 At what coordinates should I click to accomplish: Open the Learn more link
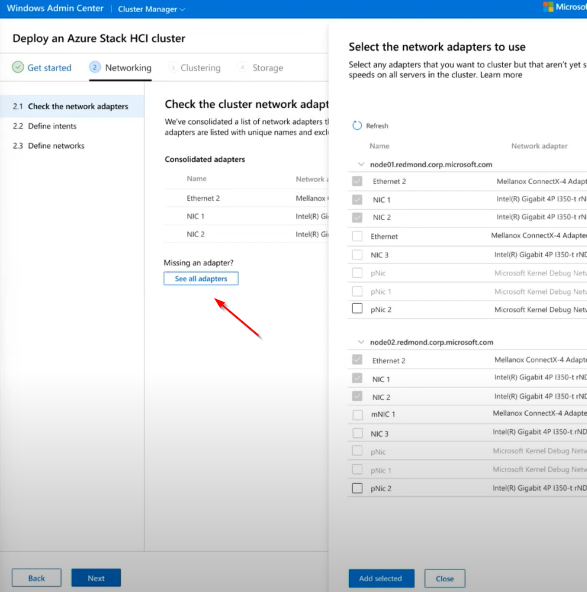point(501,75)
